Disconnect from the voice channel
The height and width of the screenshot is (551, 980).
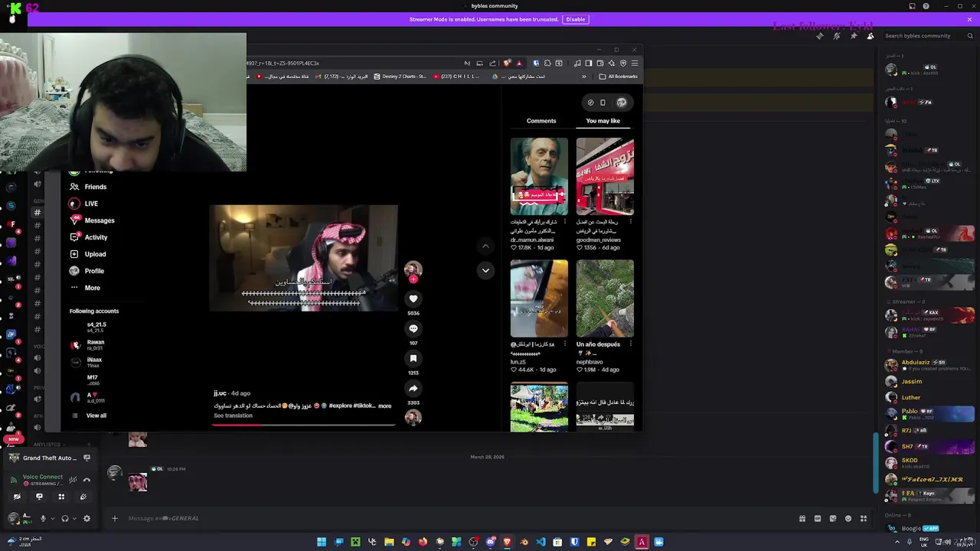87,480
